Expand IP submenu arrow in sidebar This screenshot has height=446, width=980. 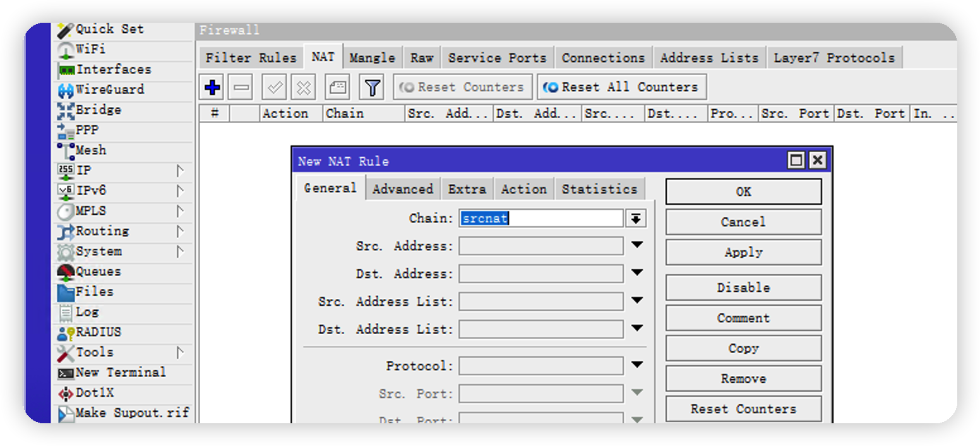[180, 171]
